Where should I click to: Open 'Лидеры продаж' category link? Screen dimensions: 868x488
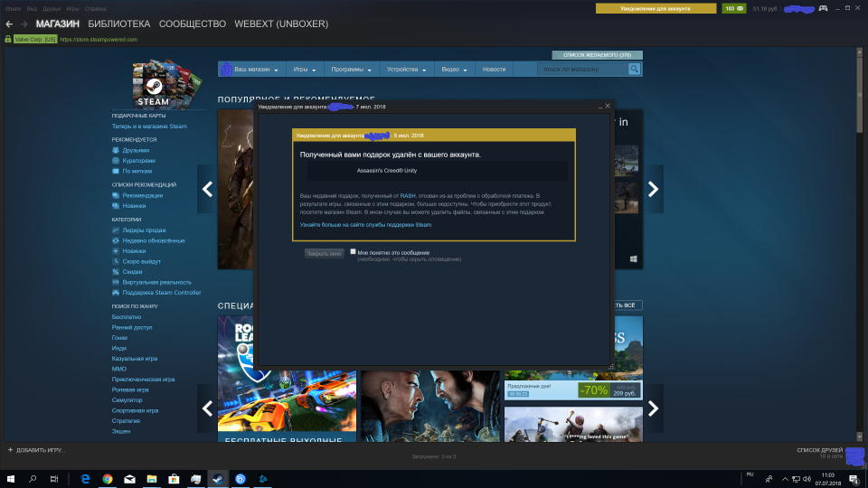(x=144, y=230)
